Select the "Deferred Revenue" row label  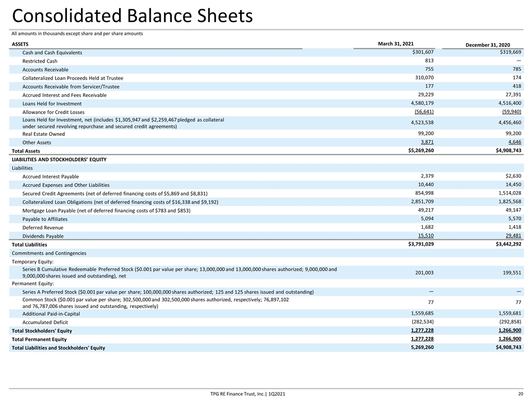click(43, 228)
